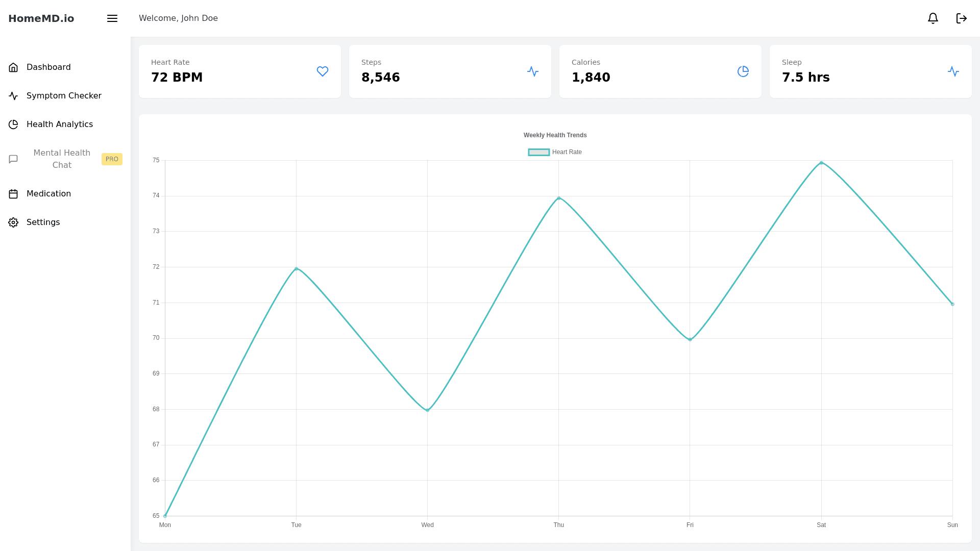Click the pulse icon on Steps card
980x551 pixels.
532,71
